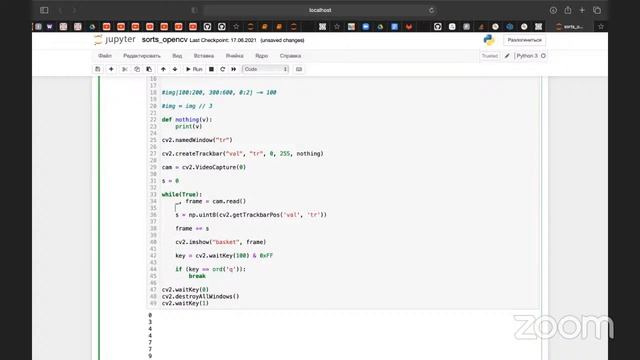Move selected cell down with the arrow
This screenshot has width=640, height=360.
click(x=175, y=69)
